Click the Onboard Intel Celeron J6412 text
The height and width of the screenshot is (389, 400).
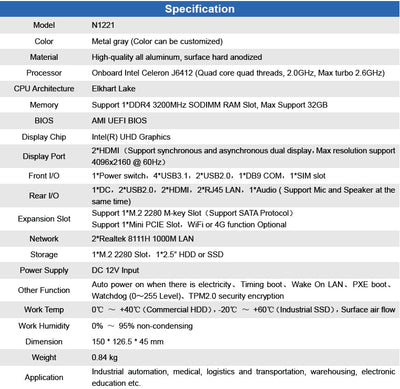pyautogui.click(x=238, y=73)
